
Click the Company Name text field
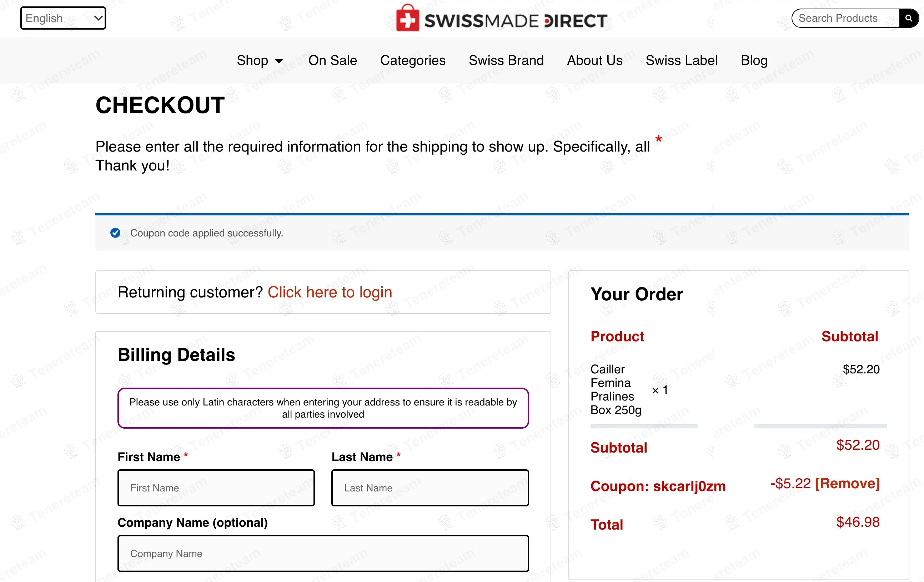[x=323, y=553]
